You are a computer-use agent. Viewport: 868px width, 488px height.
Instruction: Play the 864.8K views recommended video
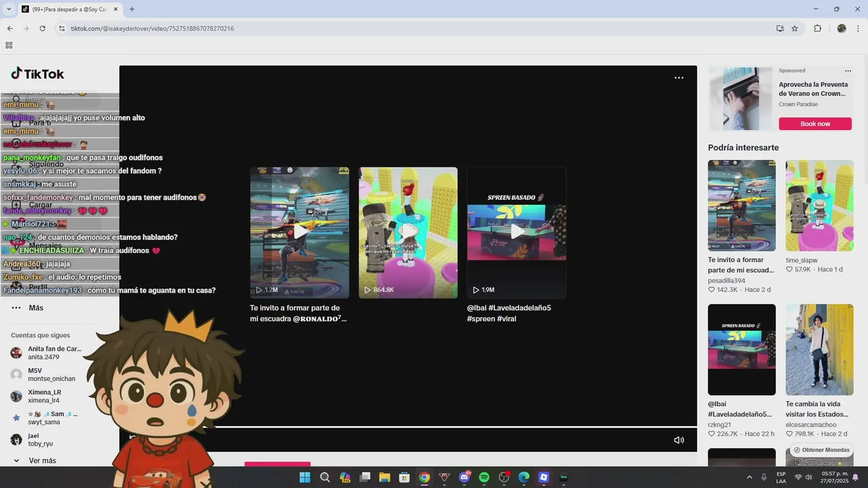coord(408,232)
